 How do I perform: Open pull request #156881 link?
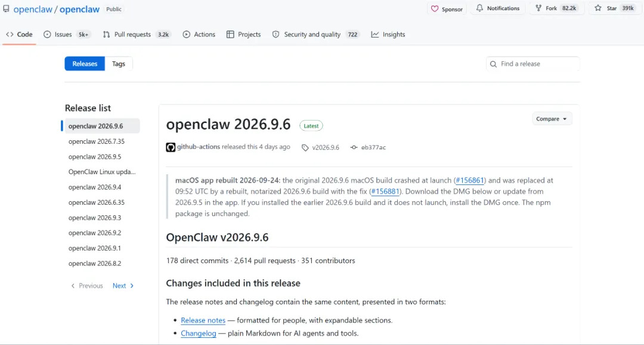385,191
